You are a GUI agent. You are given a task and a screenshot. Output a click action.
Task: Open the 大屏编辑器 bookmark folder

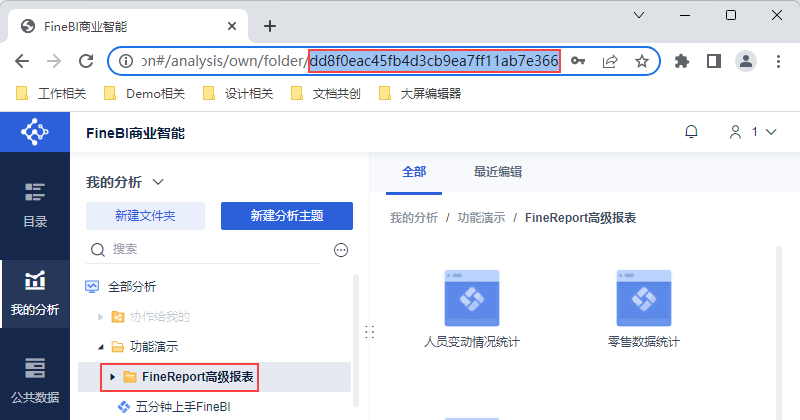coord(420,93)
